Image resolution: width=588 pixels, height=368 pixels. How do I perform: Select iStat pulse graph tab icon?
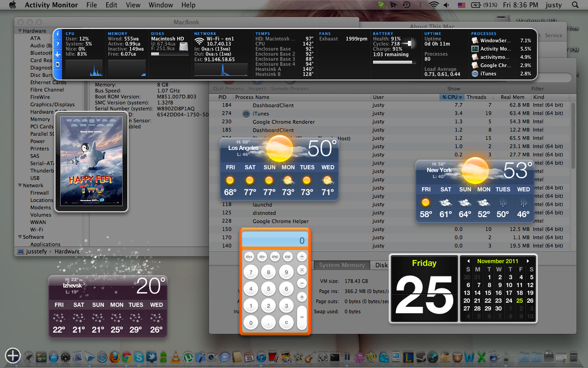pos(58,54)
